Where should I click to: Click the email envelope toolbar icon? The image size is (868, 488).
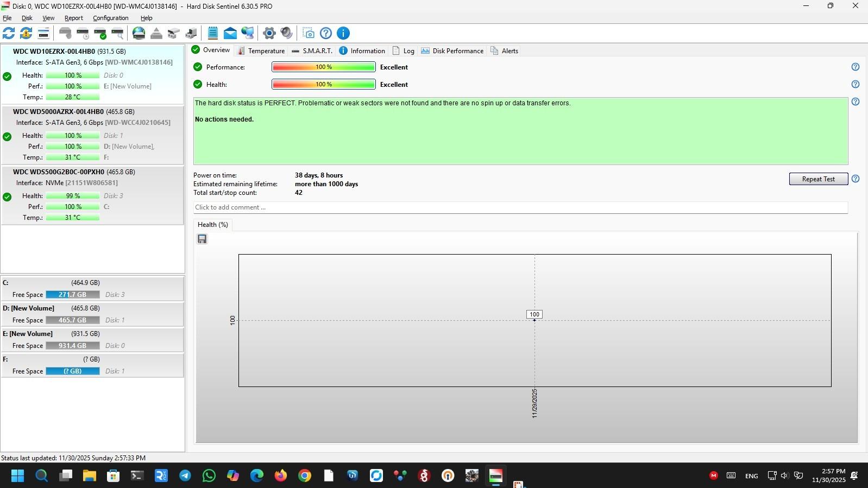click(x=230, y=34)
